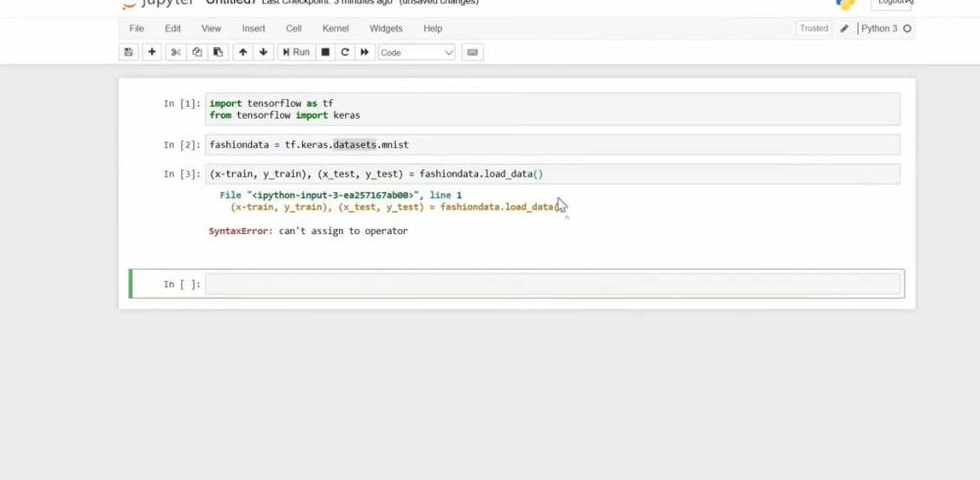980x480 pixels.
Task: Cut selected cells with scissors icon
Action: (176, 53)
